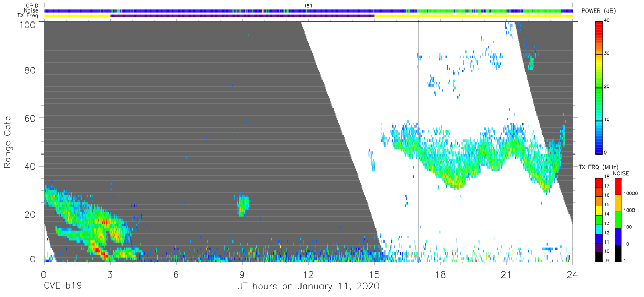Click the 'NOISE' legend title
The width and height of the screenshot is (644, 297).
tap(620, 173)
